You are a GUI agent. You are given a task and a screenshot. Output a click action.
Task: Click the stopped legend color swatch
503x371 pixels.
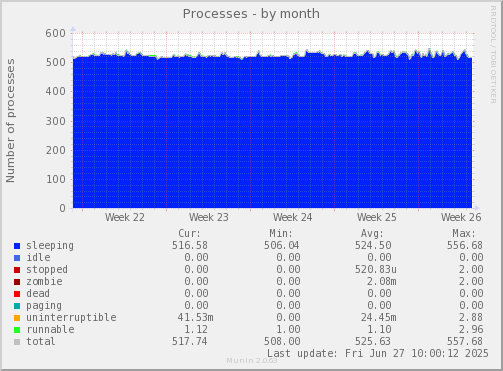coord(17,270)
